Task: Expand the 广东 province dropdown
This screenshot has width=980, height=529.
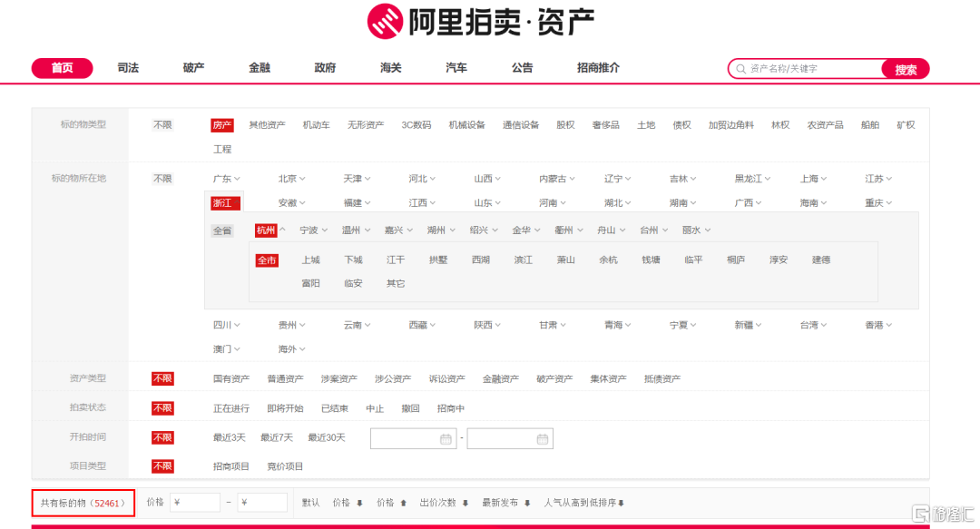Action: (226, 179)
